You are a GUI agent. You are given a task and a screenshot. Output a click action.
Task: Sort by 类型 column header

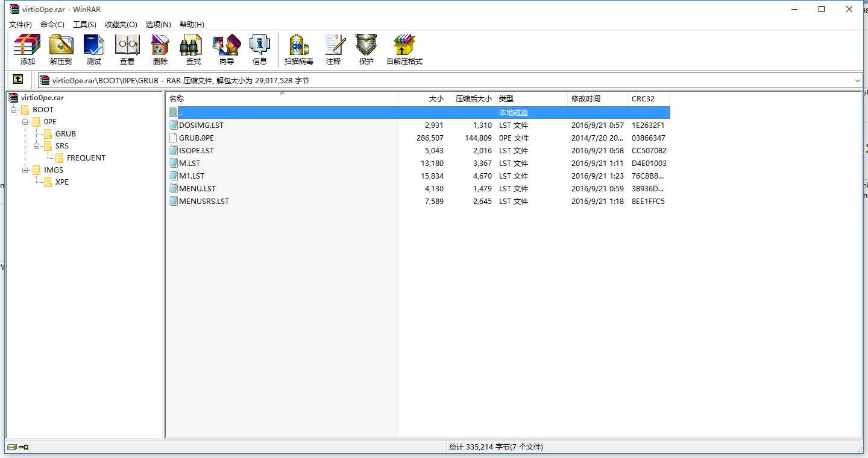(531, 99)
